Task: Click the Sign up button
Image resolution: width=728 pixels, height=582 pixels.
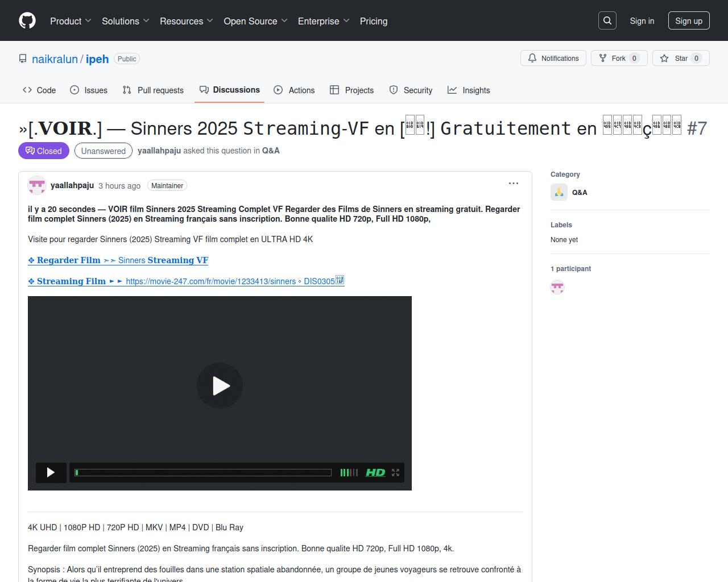Action: point(689,20)
